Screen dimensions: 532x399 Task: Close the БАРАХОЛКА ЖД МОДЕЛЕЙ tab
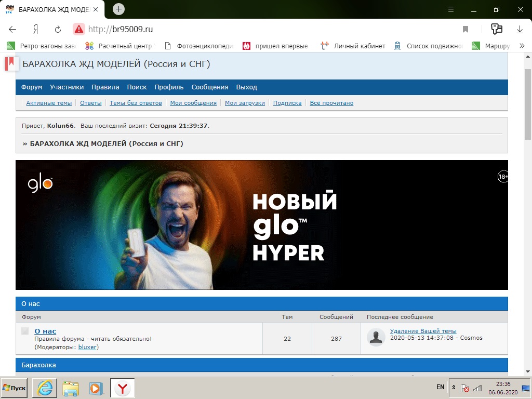[x=96, y=9]
